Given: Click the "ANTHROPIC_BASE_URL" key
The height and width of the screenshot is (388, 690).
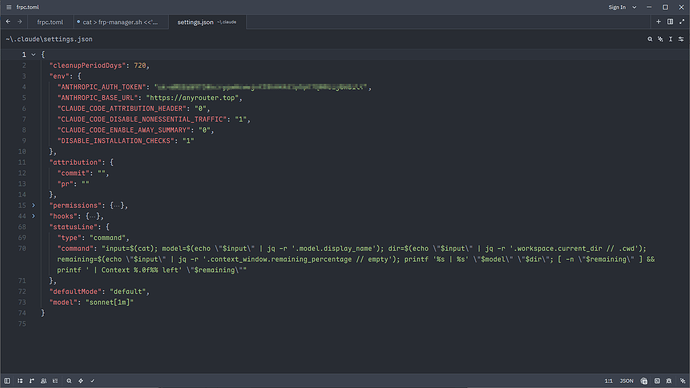Looking at the screenshot, I should [98, 98].
